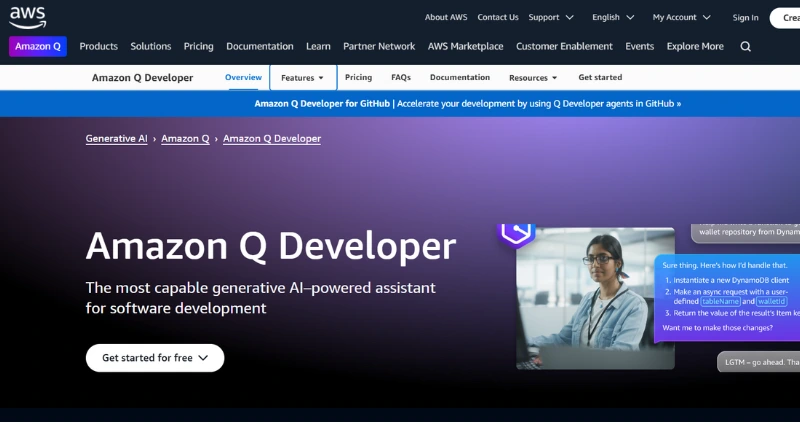Click Amazon Q Developer for GitHub banner

pyautogui.click(x=467, y=103)
